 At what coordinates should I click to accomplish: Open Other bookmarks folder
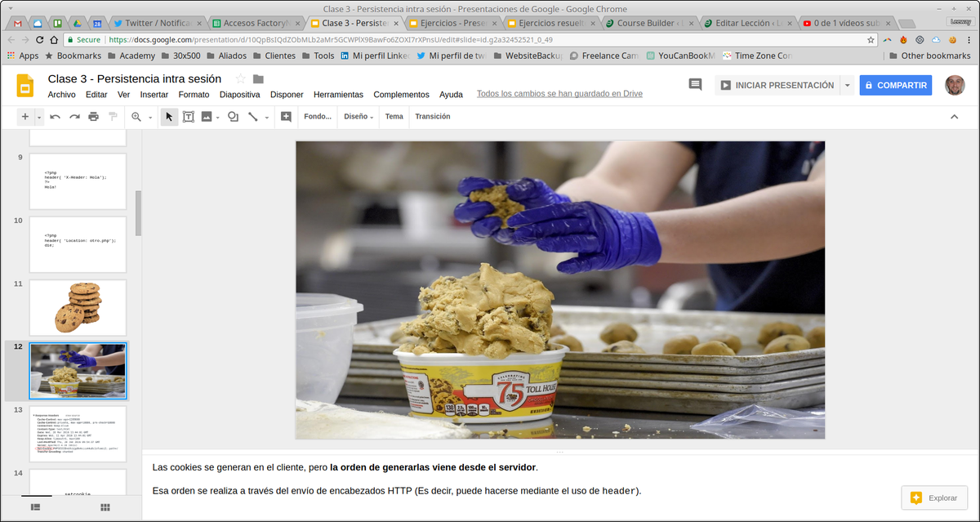point(929,56)
